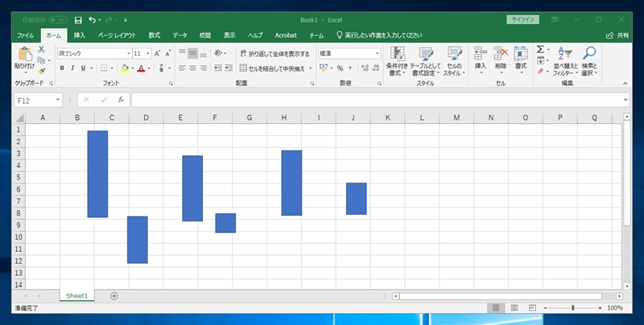Switch to the データ tab

click(180, 35)
